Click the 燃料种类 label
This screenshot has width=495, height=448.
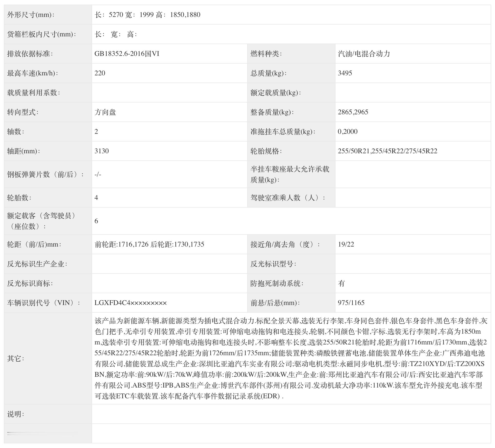pos(266,54)
